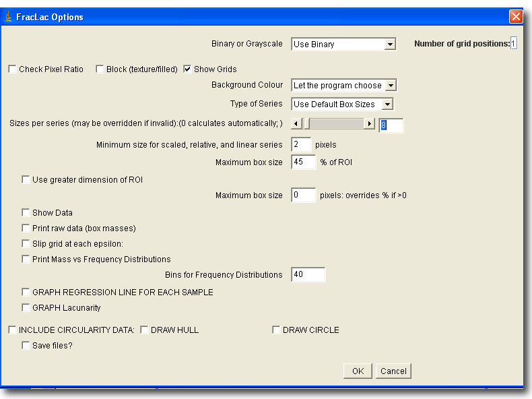Click the 'Background Colour' label

[x=247, y=85]
